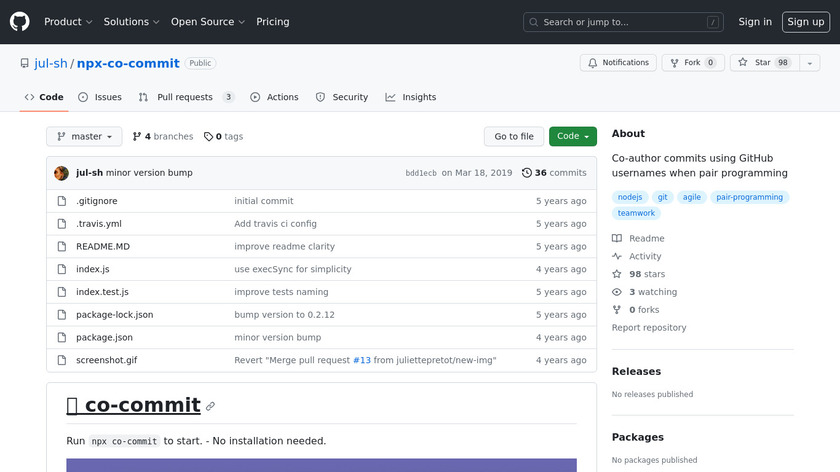Viewport: 840px width, 472px height.
Task: Click the link icon beside co-commit heading
Action: (x=210, y=407)
